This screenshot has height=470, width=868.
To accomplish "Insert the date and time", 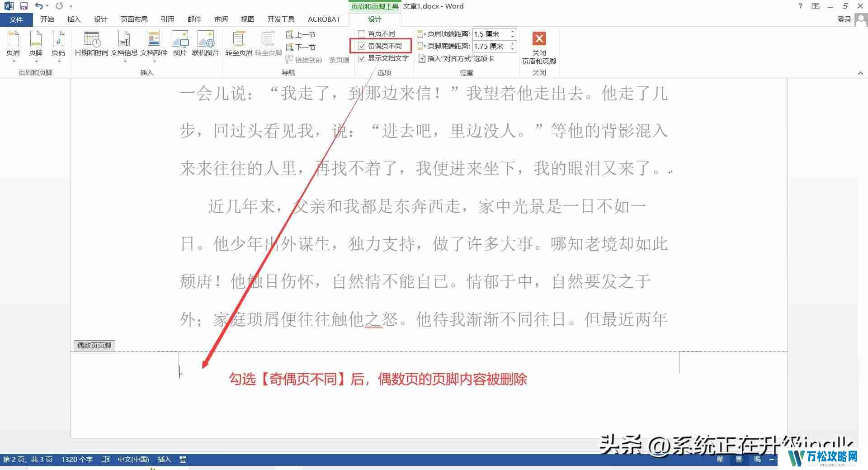I will 92,43.
